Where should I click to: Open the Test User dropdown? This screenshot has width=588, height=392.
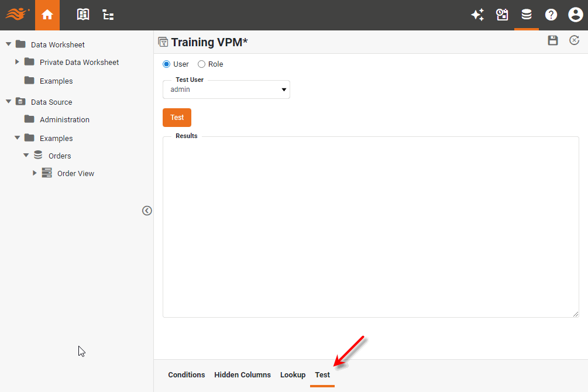click(226, 90)
